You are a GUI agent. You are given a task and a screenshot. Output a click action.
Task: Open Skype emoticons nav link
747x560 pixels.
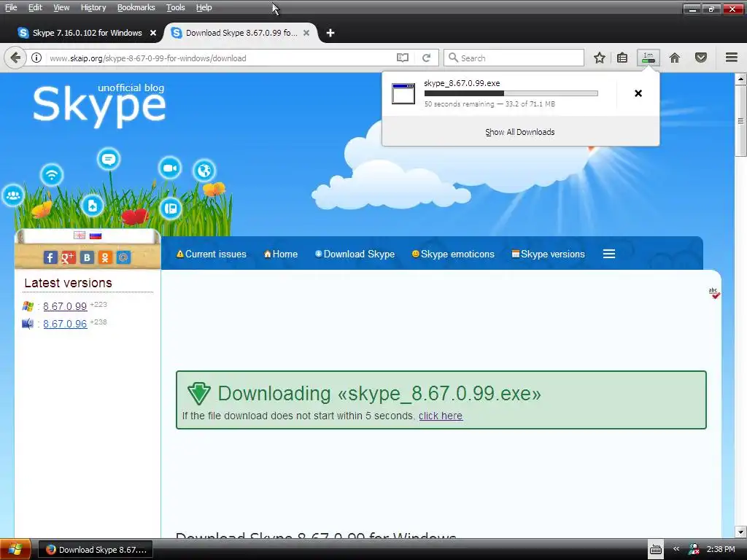coord(453,254)
